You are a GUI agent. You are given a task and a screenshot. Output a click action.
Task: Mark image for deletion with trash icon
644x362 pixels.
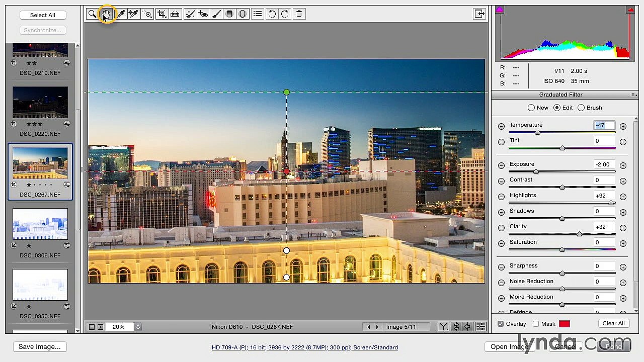[299, 14]
